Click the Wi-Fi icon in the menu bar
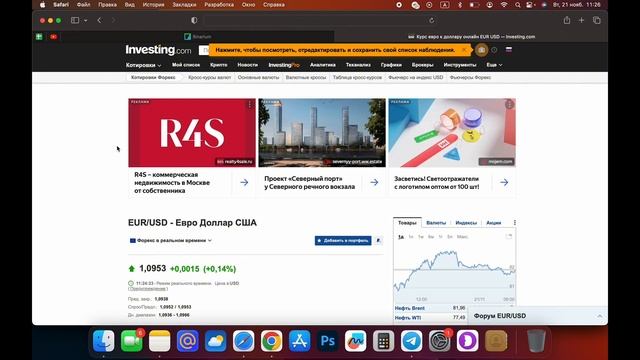Image resolution: width=640 pixels, height=360 pixels. click(504, 5)
